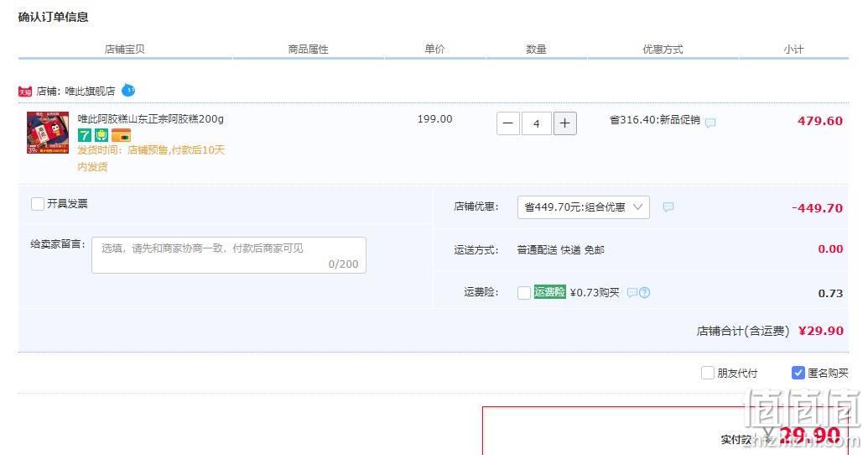Open comment icon after ¥0.73购买

[x=632, y=293]
